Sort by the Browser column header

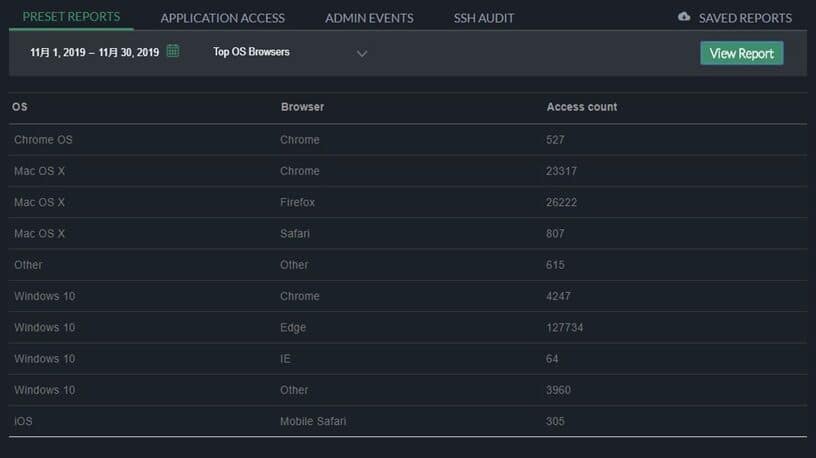pos(302,107)
